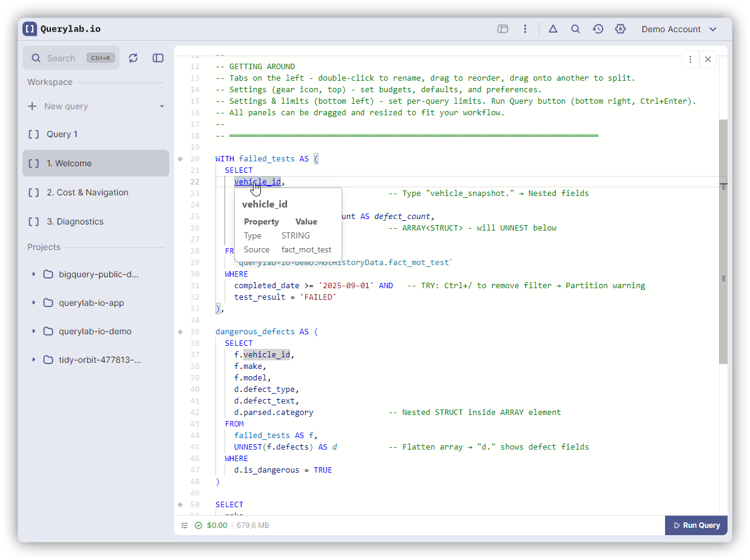Click the triangle icon in top toolbar
Image resolution: width=750 pixels, height=560 pixels.
click(x=553, y=29)
